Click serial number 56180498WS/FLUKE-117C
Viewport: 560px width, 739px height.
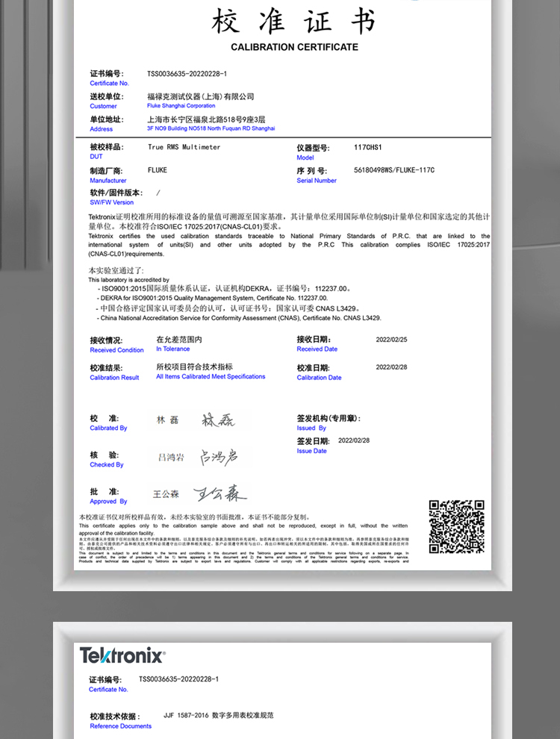click(x=394, y=170)
